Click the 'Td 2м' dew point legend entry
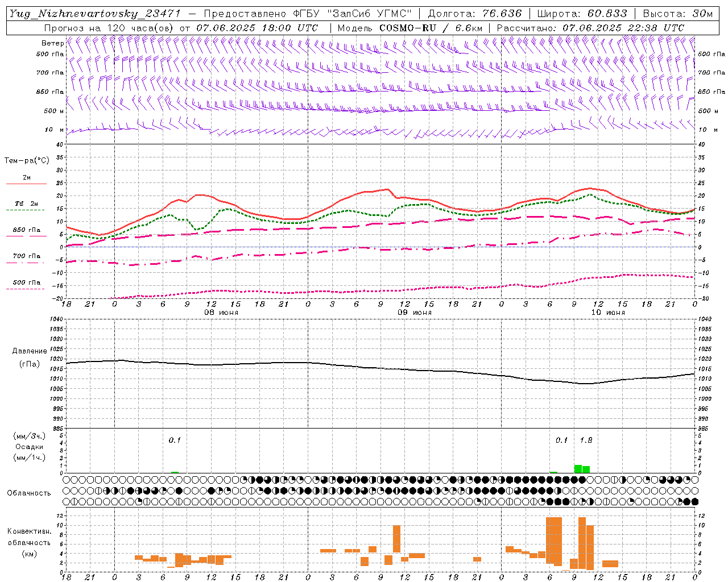 27,203
